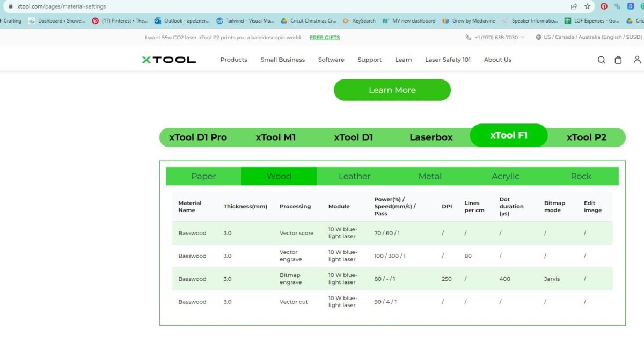Switch to the Rock material tab

click(581, 176)
